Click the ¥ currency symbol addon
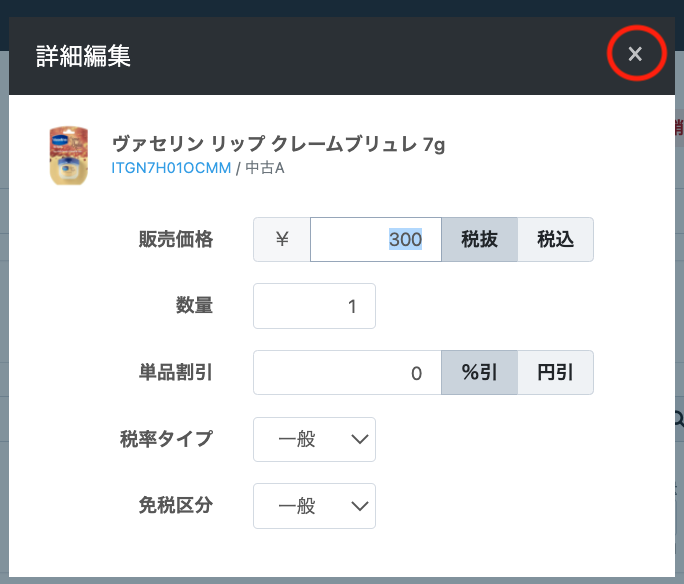684x584 pixels. (282, 240)
